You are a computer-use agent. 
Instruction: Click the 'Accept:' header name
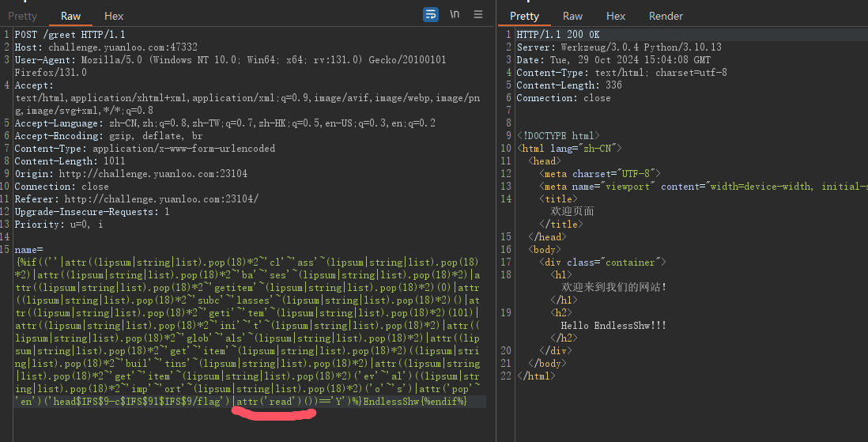tap(34, 85)
